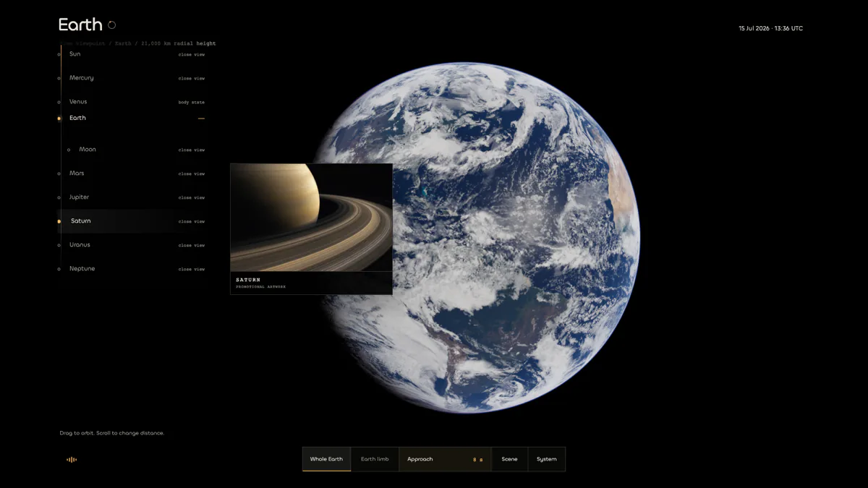Select Earth in the body list
This screenshot has height=488, width=868.
[x=77, y=118]
